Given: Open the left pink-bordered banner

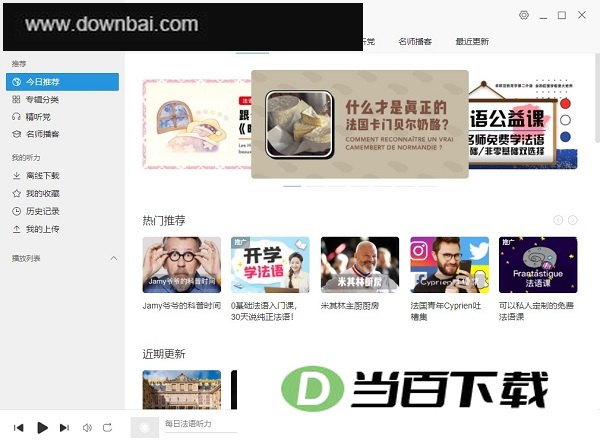Looking at the screenshot, I should 197,124.
